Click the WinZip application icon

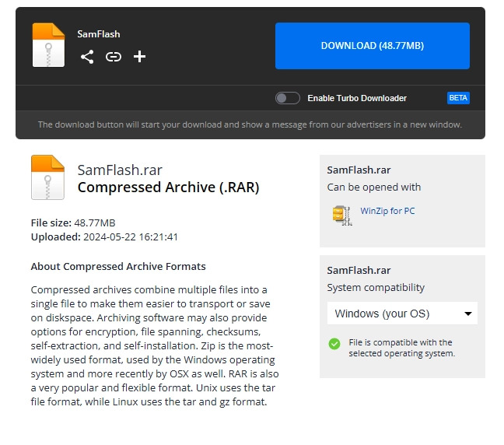point(341,215)
